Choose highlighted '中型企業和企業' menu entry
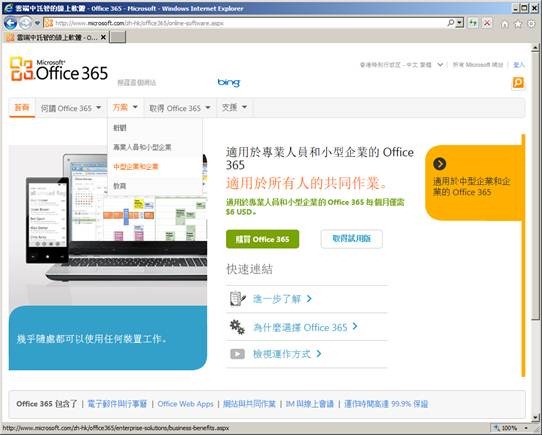542x435 pixels. (136, 167)
